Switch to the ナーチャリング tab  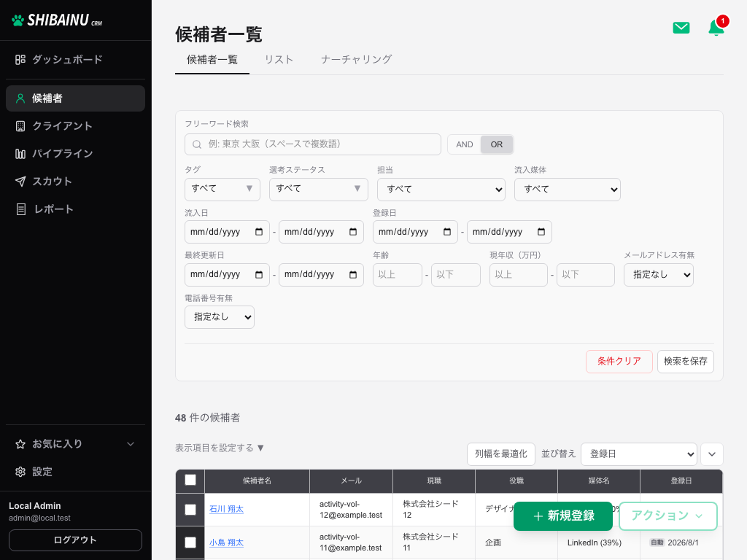point(356,60)
